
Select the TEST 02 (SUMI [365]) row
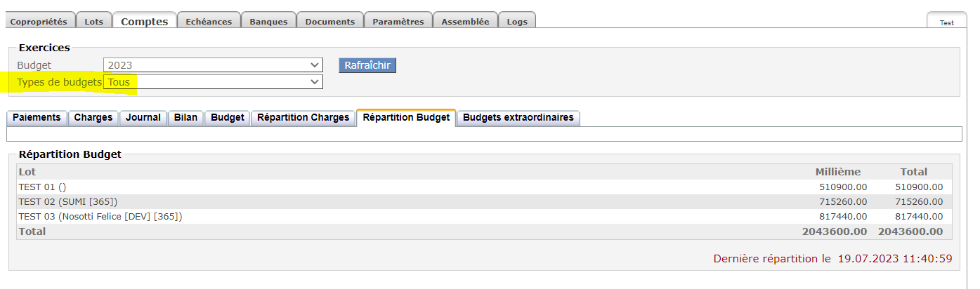tap(484, 202)
